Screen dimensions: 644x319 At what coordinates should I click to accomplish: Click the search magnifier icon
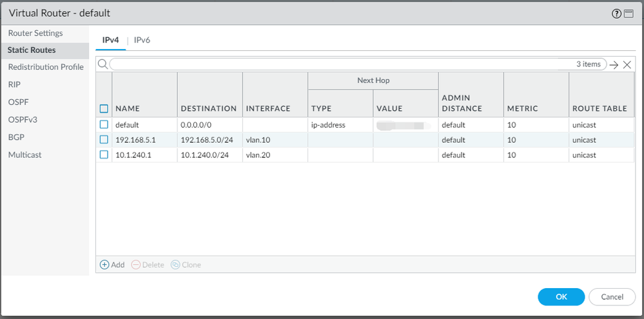pos(102,64)
